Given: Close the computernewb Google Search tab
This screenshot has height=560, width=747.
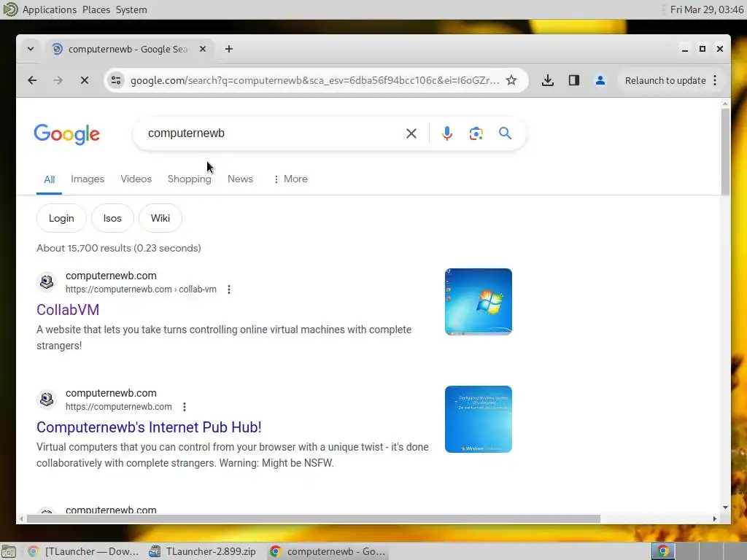Looking at the screenshot, I should click(x=203, y=49).
